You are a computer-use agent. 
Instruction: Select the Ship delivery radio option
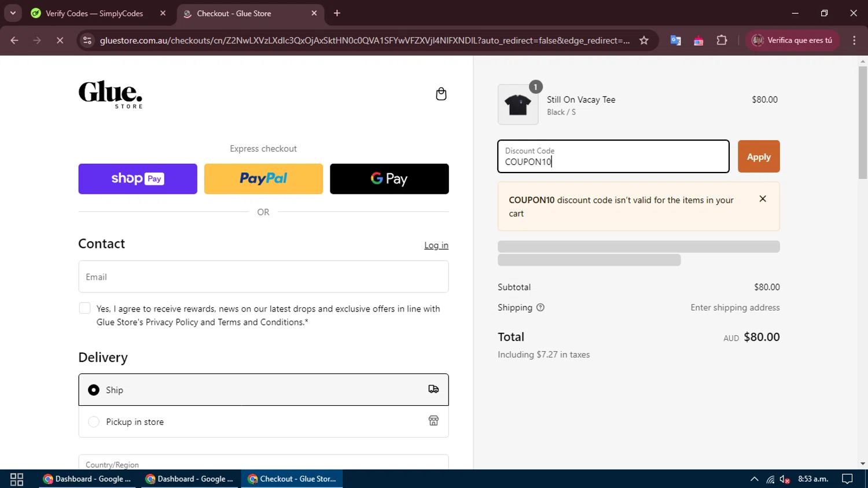[93, 390]
